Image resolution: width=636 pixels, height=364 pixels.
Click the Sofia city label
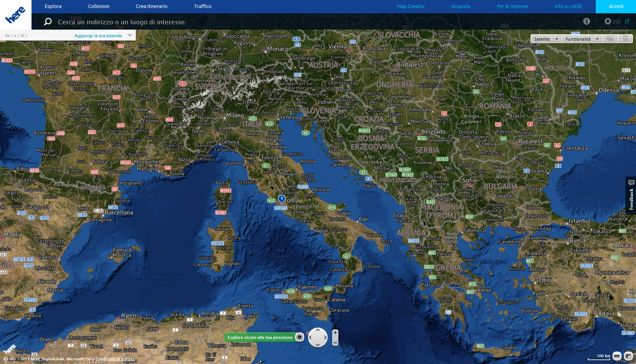click(469, 180)
